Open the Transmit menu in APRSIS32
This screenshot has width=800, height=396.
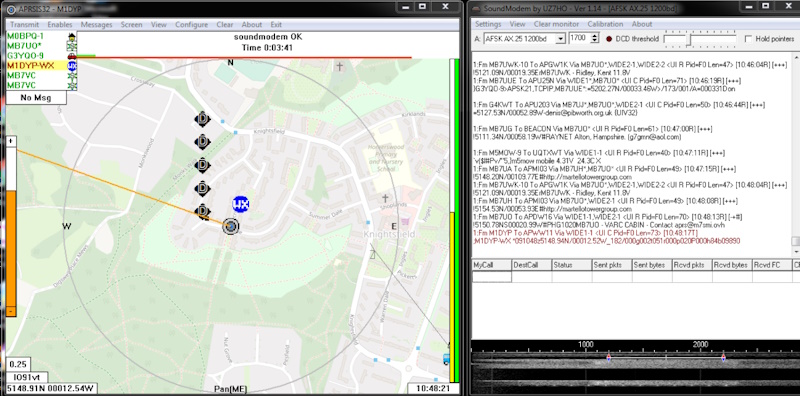pyautogui.click(x=24, y=24)
